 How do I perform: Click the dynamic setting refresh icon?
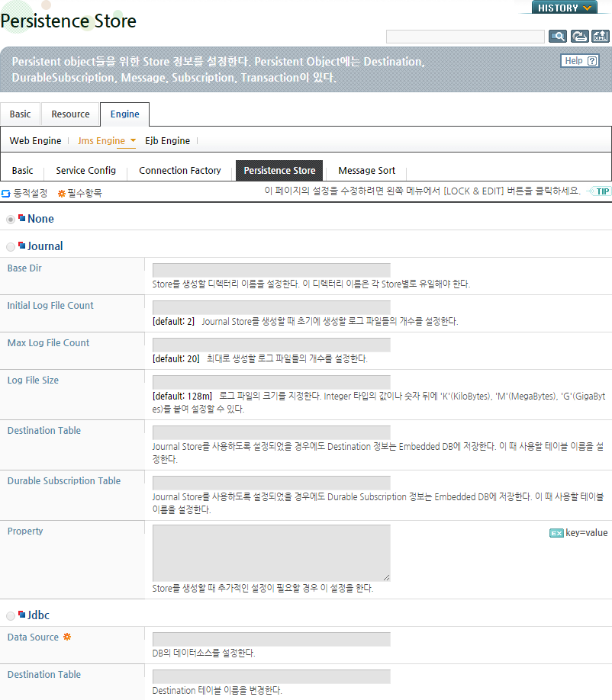[6, 194]
